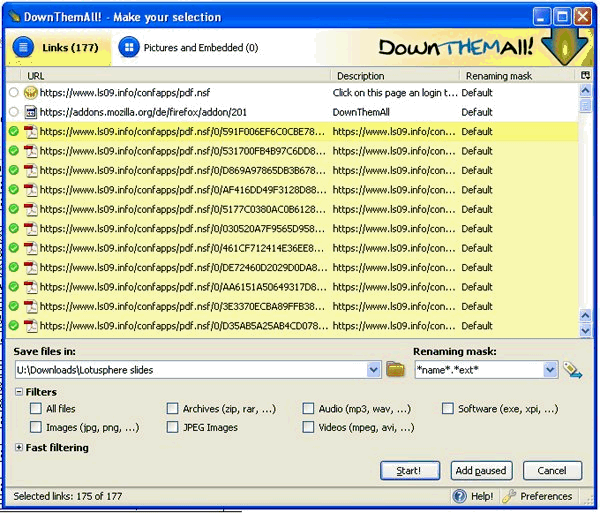
Task: Enable the All files filter checkbox
Action: coord(36,409)
